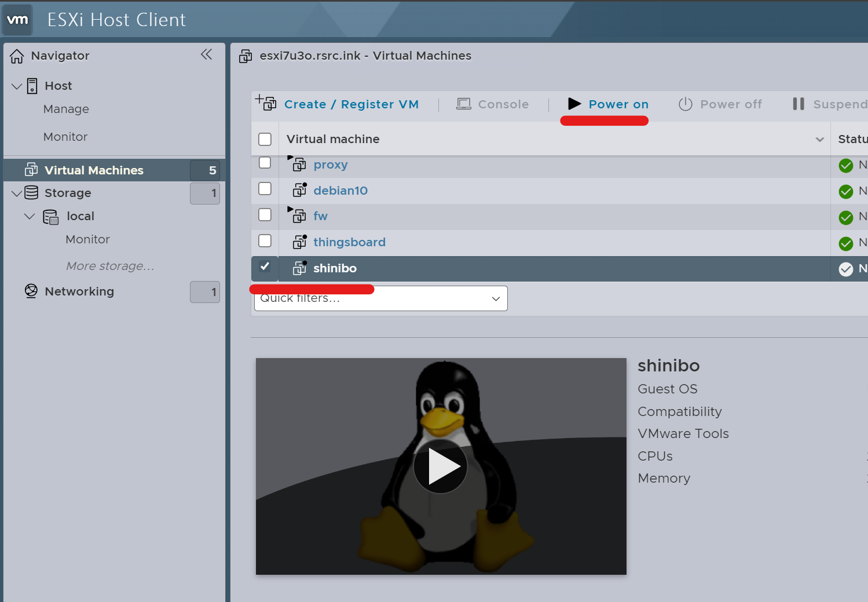
Task: Collapse the Storage tree node
Action: [x=17, y=193]
